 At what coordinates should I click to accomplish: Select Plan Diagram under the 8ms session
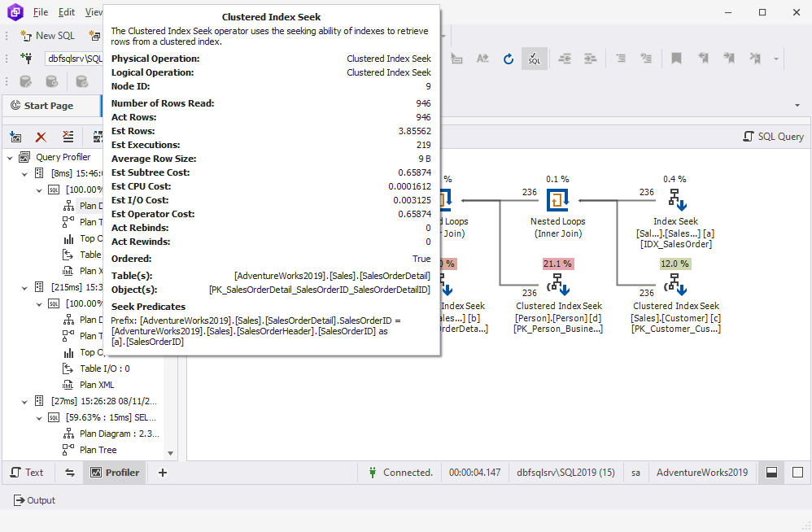[83, 206]
